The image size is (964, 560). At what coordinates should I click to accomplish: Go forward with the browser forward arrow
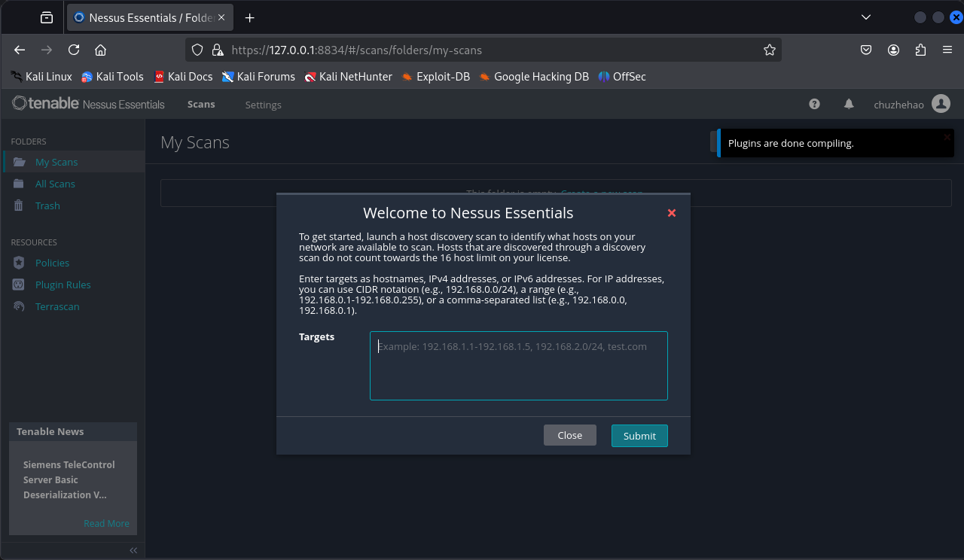47,50
